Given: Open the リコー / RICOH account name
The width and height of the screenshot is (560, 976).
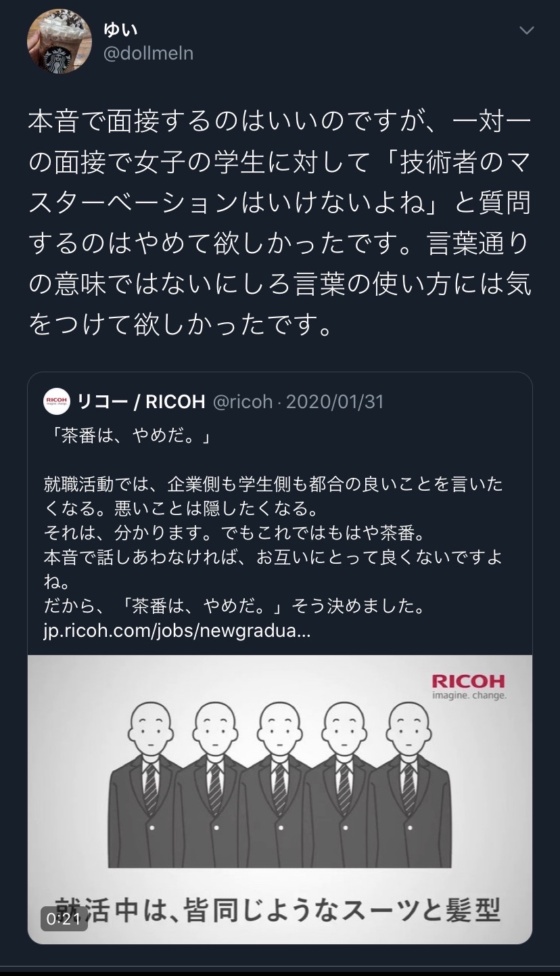Looking at the screenshot, I should [141, 402].
